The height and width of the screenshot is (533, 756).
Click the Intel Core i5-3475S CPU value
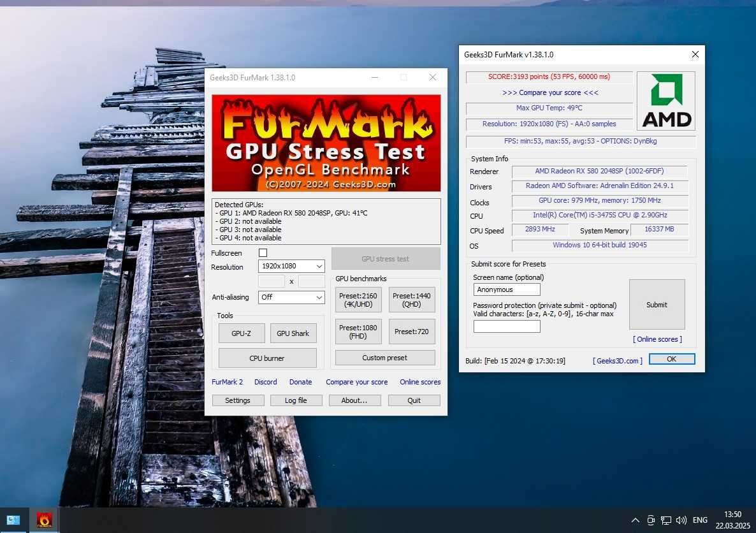tap(600, 215)
